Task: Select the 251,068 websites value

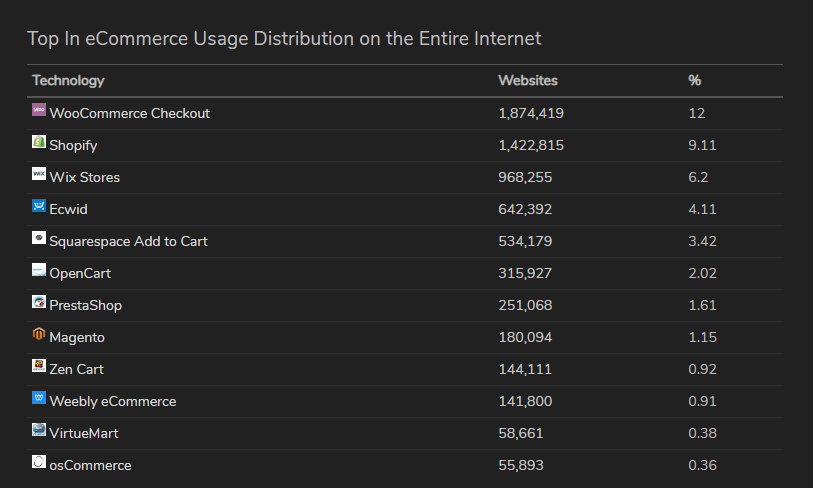Action: coord(525,305)
